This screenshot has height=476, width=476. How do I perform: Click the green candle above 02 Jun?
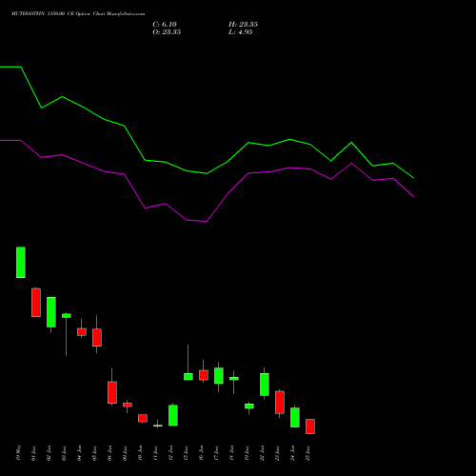(51, 312)
